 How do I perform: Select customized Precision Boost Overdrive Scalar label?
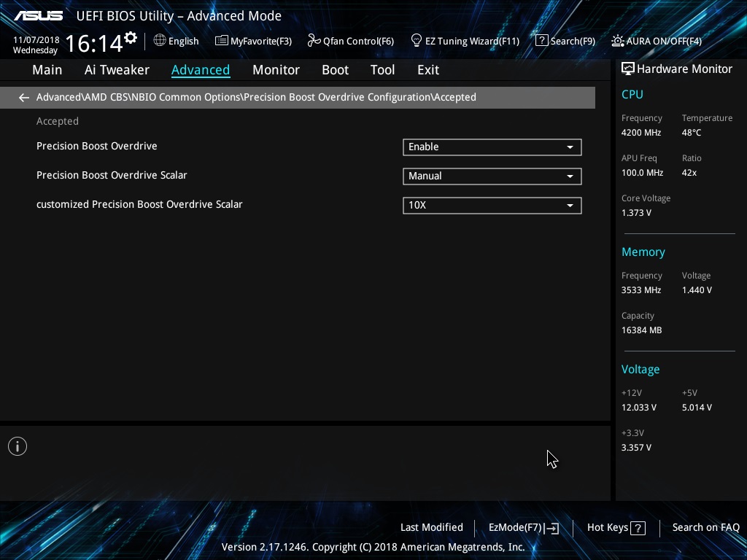coord(139,204)
